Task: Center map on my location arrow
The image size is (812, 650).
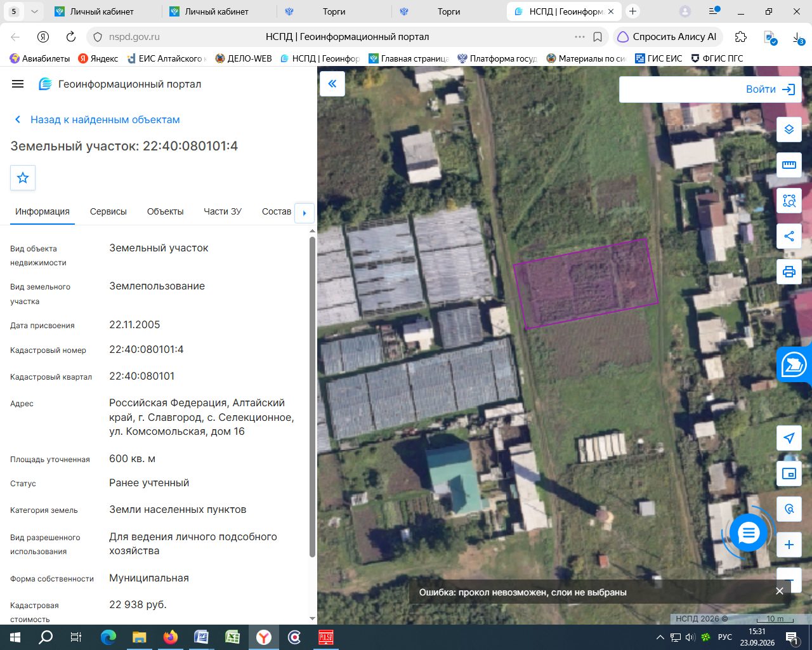Action: coord(789,438)
